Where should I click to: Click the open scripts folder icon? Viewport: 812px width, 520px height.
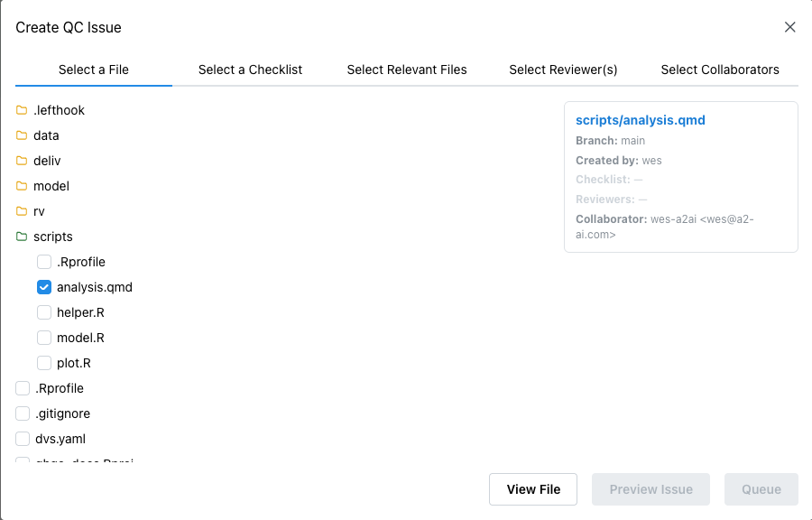tap(22, 237)
